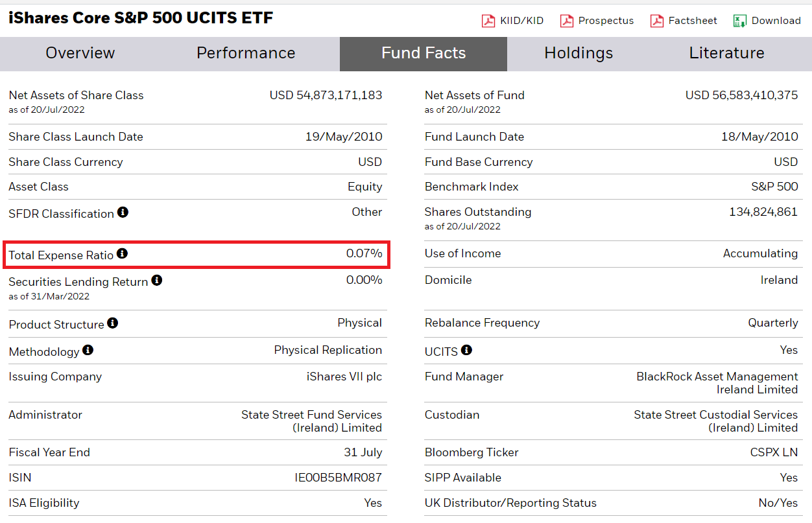Show Securities Lending Return info tooltip
The width and height of the screenshot is (812, 523).
tap(156, 280)
